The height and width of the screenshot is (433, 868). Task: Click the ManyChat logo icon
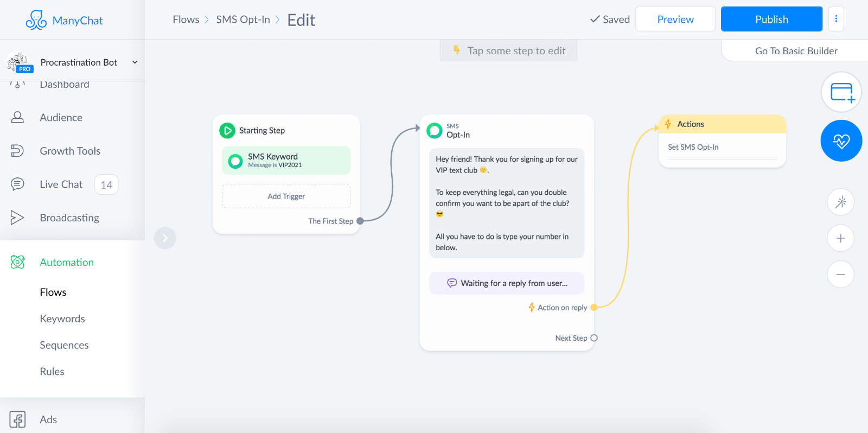36,20
